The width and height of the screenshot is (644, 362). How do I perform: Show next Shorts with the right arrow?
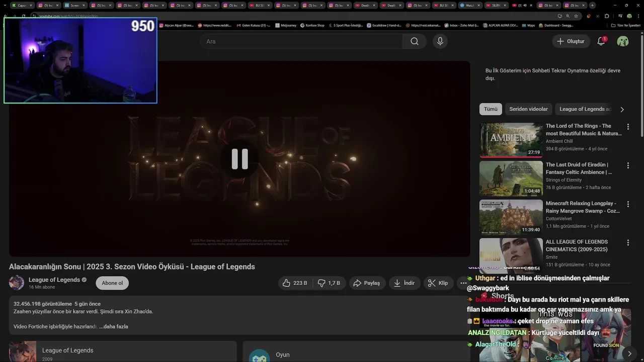[x=629, y=353]
